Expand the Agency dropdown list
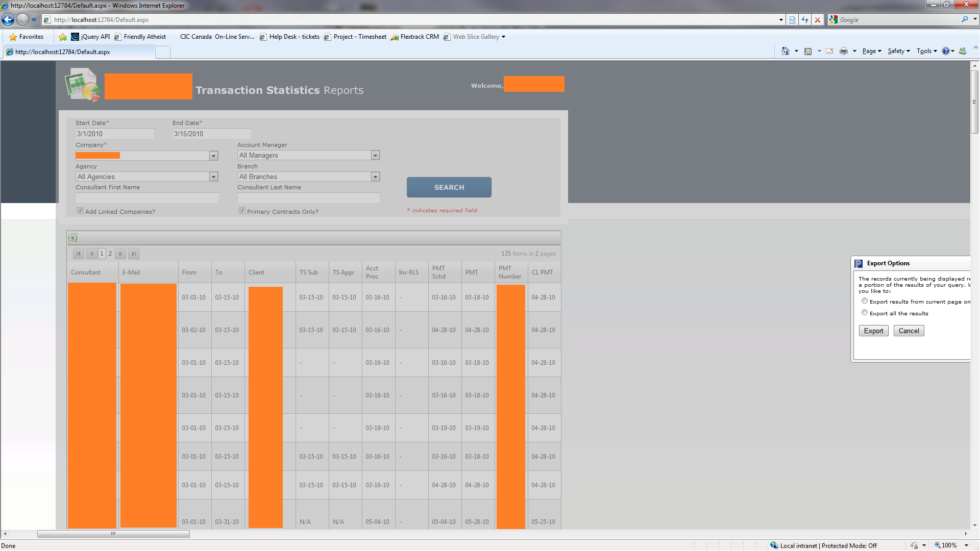 click(x=213, y=177)
